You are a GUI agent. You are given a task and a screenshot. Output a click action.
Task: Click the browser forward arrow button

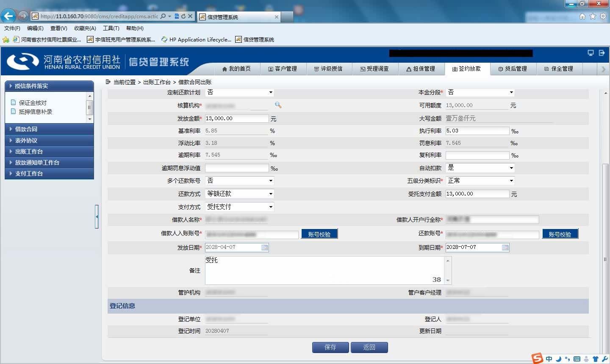click(23, 16)
